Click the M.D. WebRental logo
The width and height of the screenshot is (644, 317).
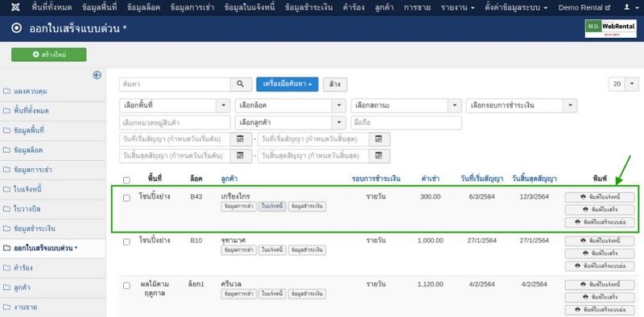611,28
